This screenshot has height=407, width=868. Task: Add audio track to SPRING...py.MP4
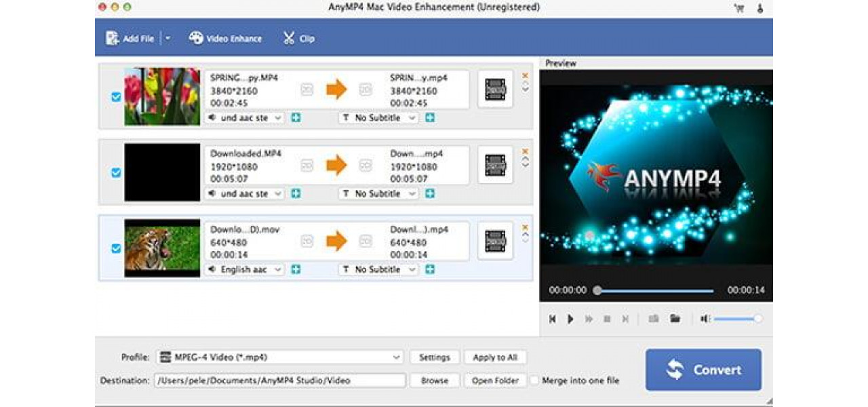point(296,118)
